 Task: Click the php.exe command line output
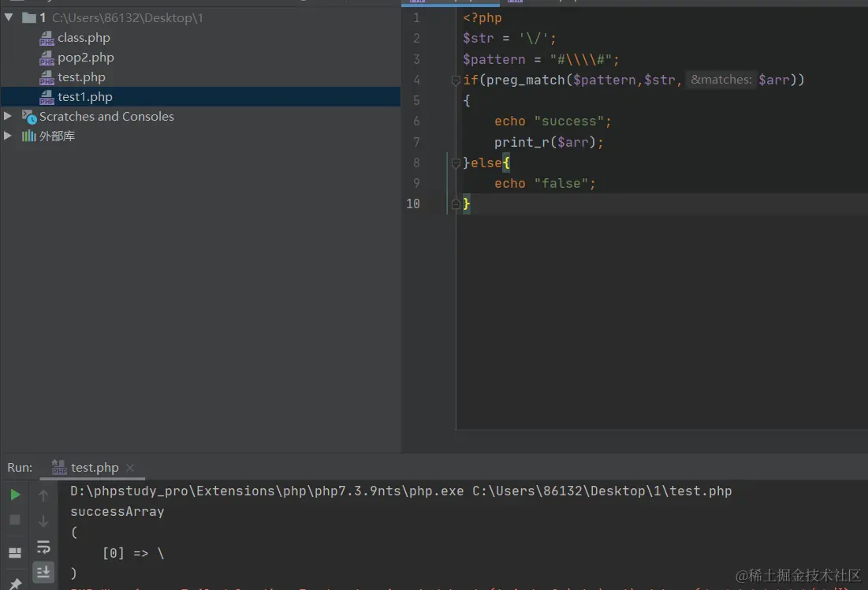400,491
